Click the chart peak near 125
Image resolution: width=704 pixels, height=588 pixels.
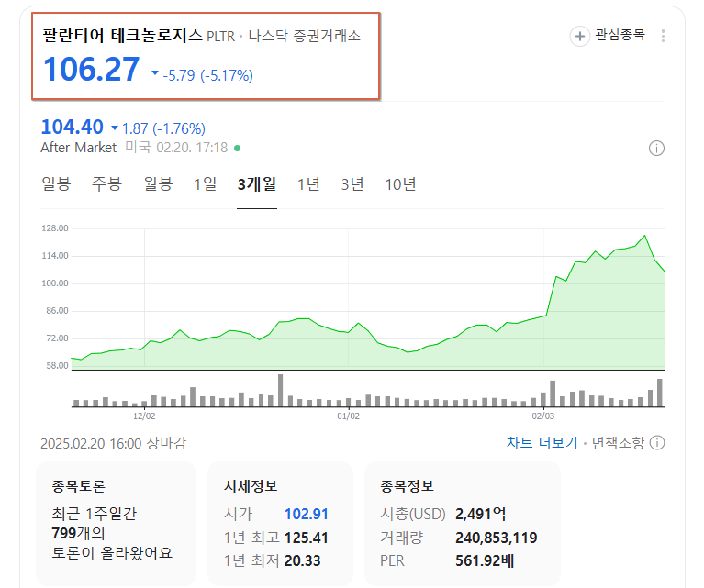click(644, 236)
